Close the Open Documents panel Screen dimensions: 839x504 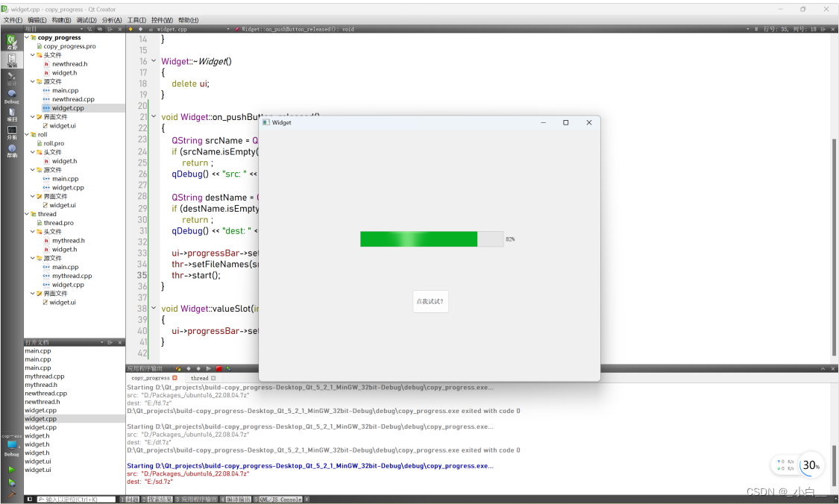coord(120,342)
